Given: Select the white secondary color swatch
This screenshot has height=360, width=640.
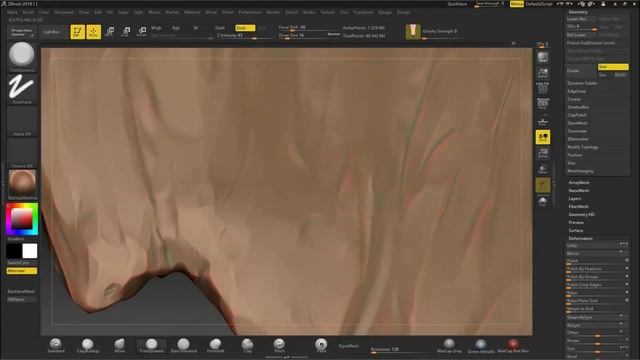Looking at the screenshot, I should (29, 251).
